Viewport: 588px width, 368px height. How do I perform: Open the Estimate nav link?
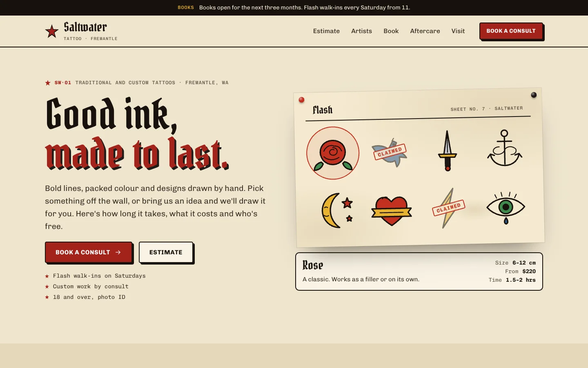326,31
